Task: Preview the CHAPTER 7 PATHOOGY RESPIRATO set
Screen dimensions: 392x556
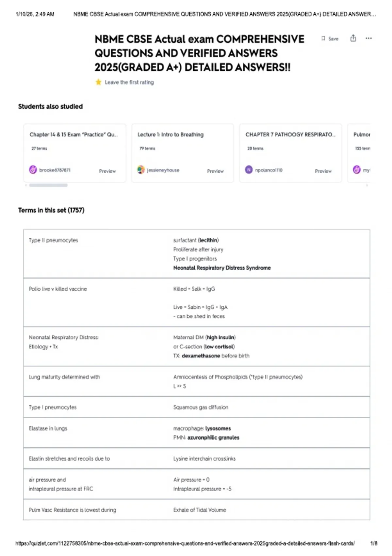Action: pos(323,171)
